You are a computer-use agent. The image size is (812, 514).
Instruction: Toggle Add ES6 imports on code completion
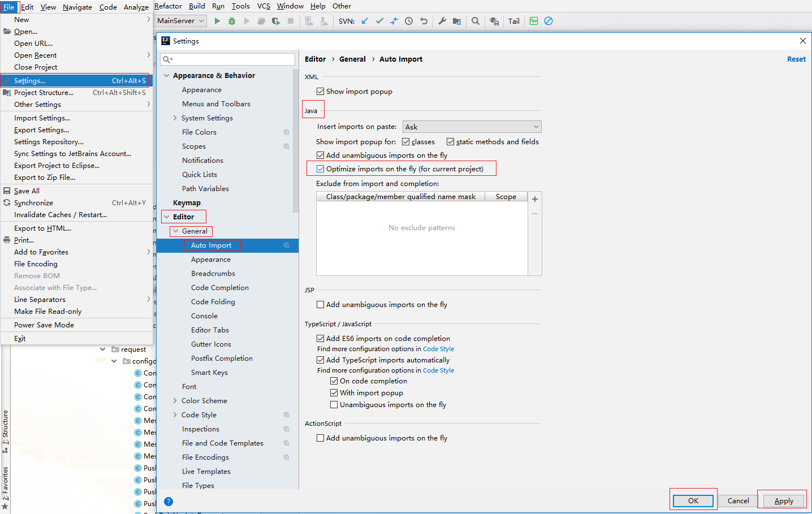pos(321,339)
